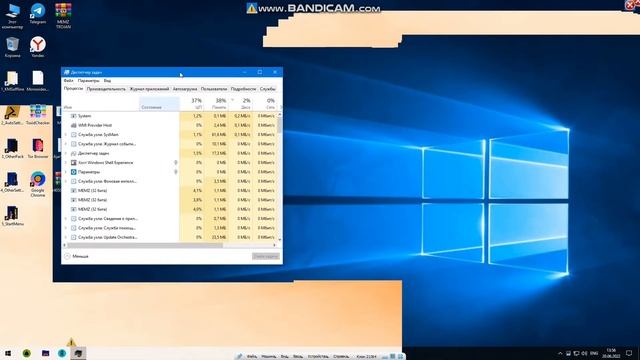Select the WMI Provider Host process row
640x360 pixels.
[x=169, y=125]
